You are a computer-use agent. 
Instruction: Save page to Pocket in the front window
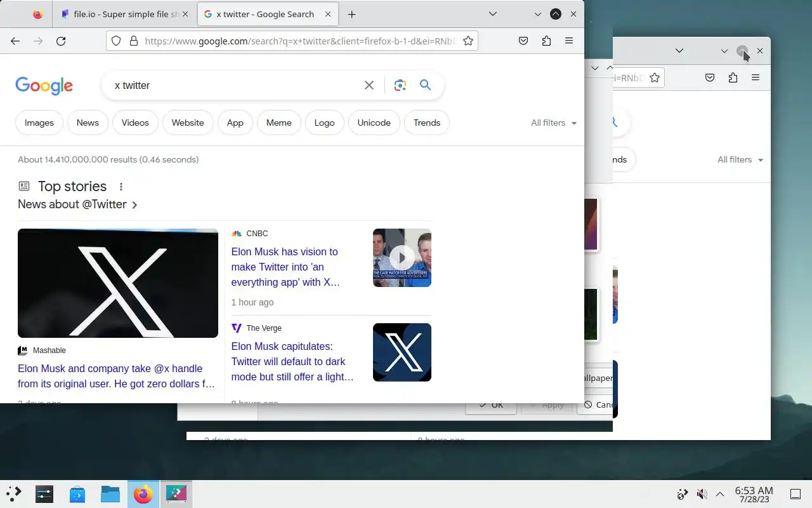tap(523, 41)
